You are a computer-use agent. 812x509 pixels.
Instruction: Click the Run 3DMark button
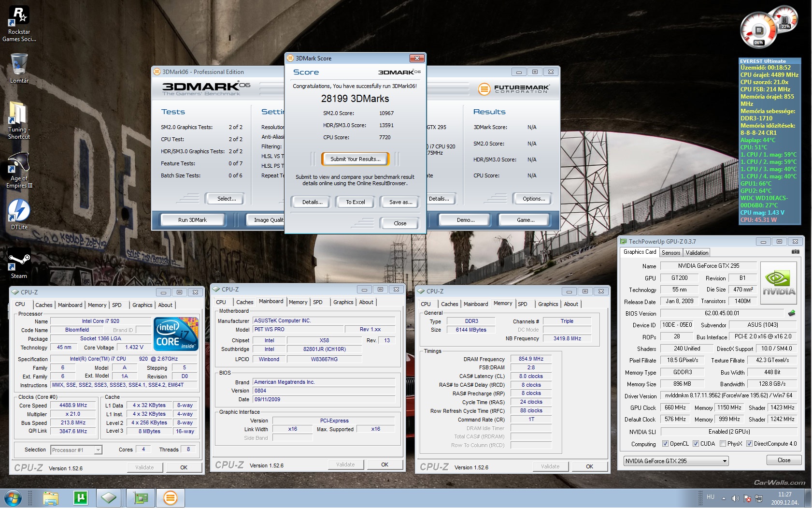192,220
